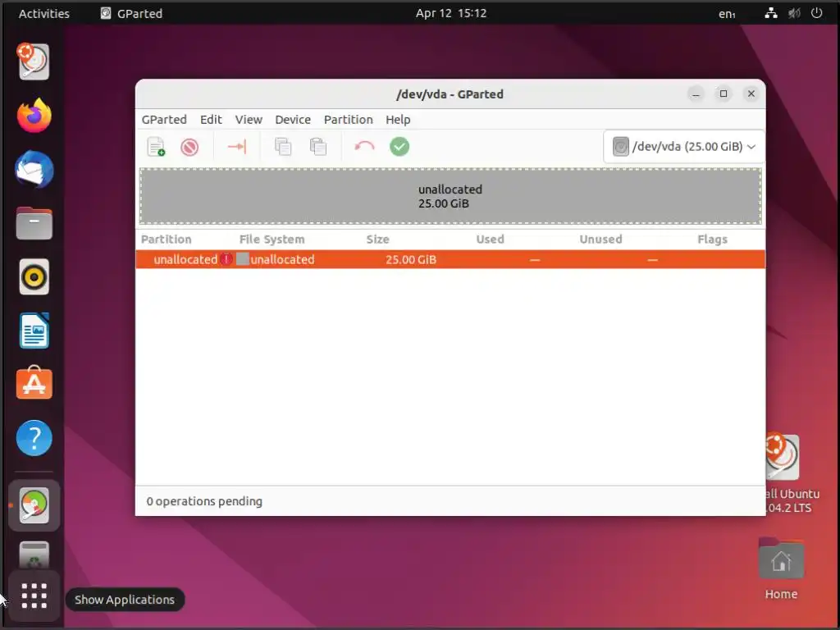The image size is (840, 630).
Task: Open Firefox from the dock
Action: point(34,115)
